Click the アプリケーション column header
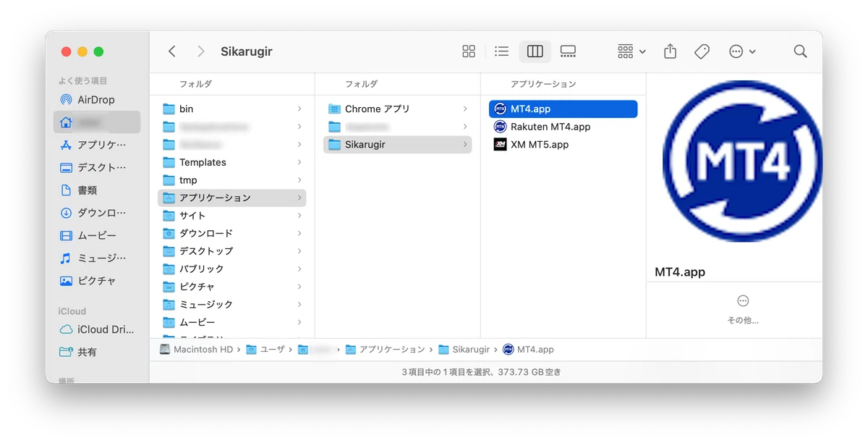The height and width of the screenshot is (443, 868). (543, 84)
